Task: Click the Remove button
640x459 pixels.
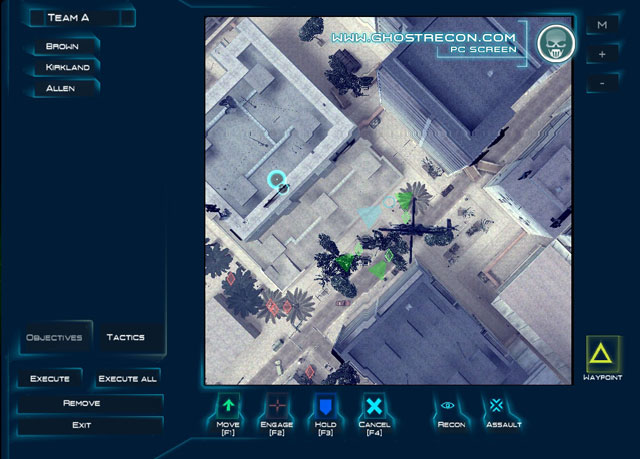Action: point(80,403)
